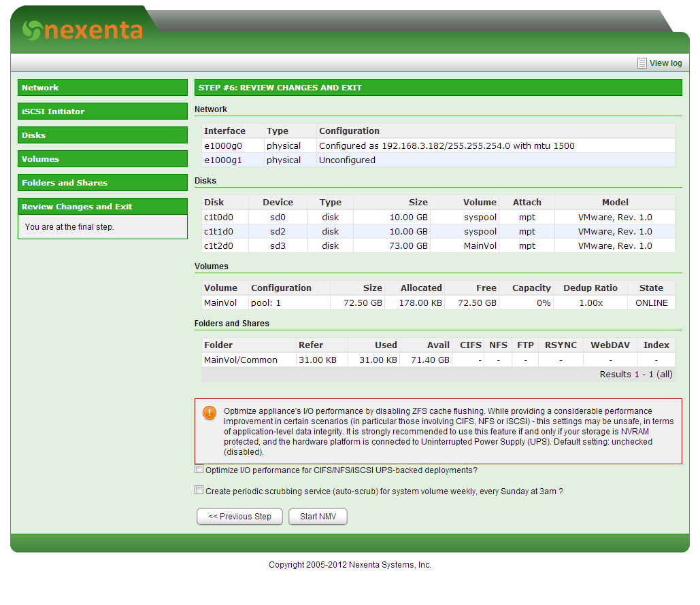Click device sd0 cell
Screen dimensions: 700x605
(278, 218)
